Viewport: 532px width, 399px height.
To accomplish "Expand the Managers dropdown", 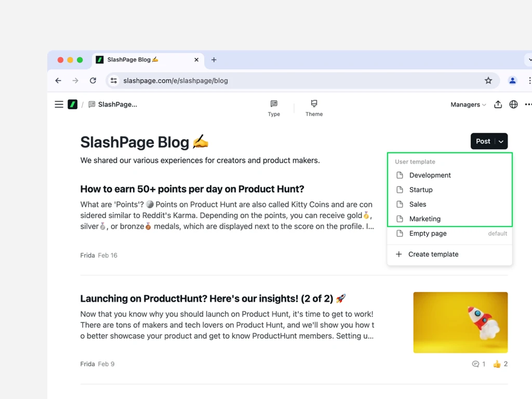I will 468,104.
